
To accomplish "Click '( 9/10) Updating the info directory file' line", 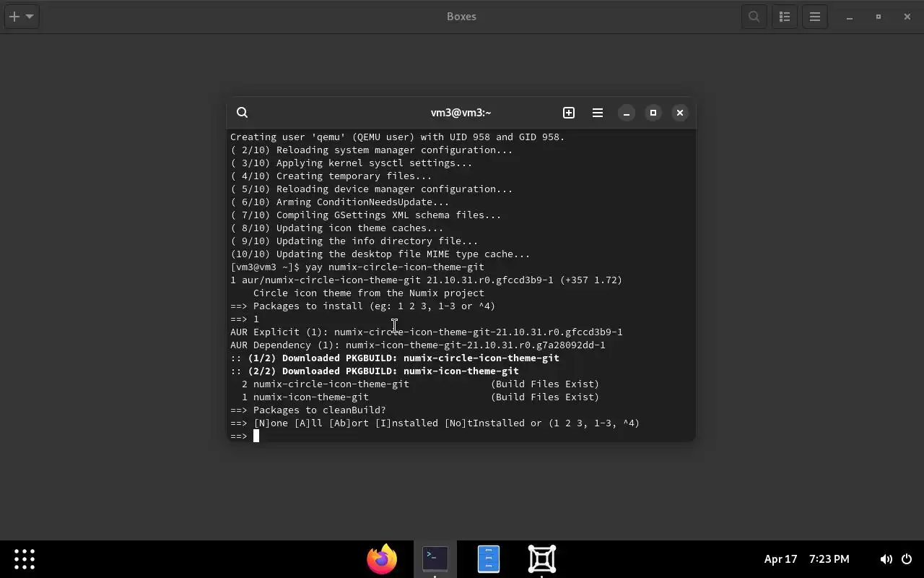I will (354, 241).
